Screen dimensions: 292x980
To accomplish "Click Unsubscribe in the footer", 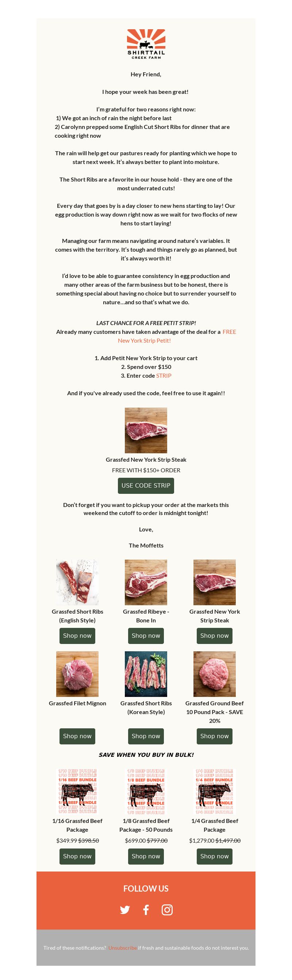I will [122, 947].
